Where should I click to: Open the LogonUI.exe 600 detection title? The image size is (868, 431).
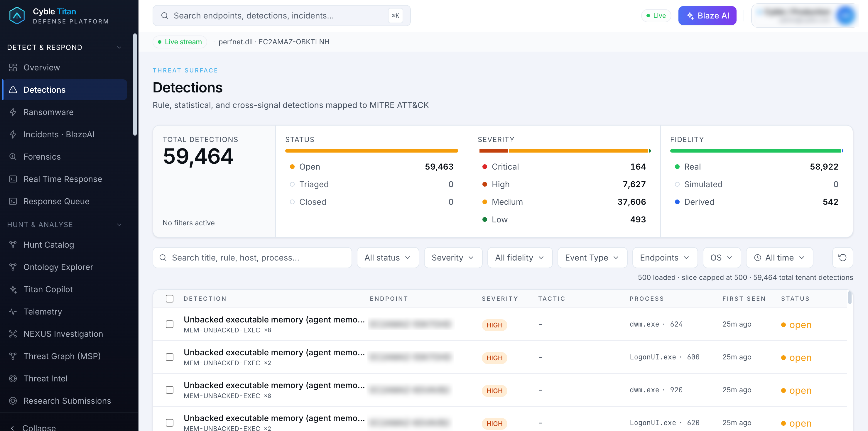274,352
